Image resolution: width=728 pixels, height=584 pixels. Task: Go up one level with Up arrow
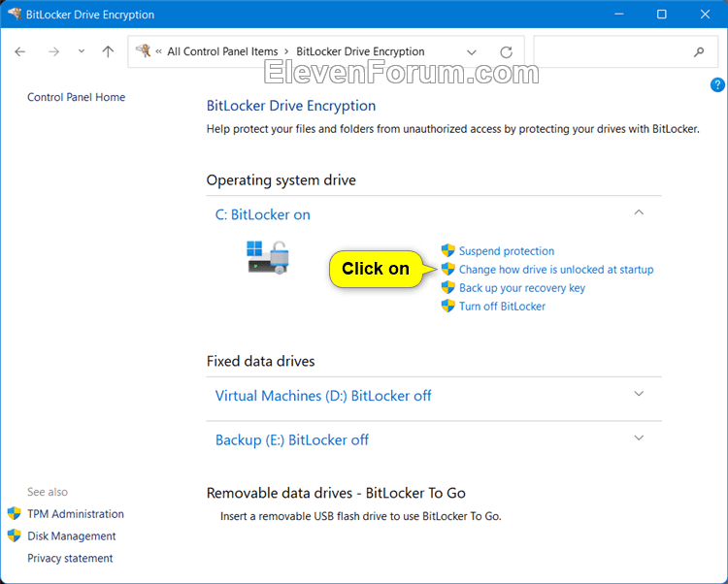(x=108, y=51)
